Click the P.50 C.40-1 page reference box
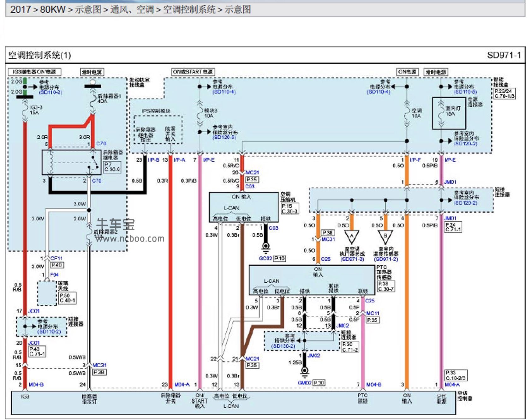 point(67,298)
